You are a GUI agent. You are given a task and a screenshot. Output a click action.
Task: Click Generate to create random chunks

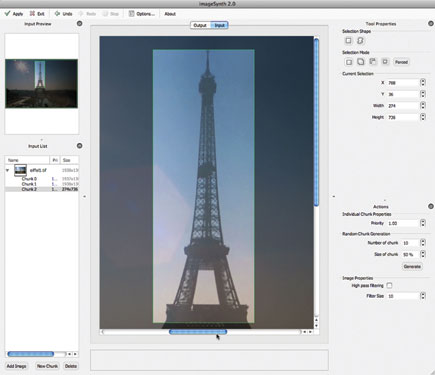(x=412, y=266)
